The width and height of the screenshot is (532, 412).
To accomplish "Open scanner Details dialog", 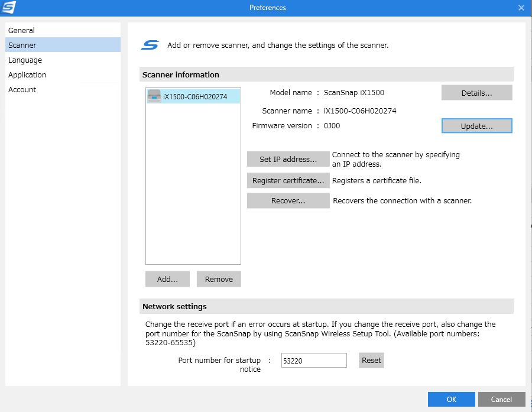I will 476,93.
